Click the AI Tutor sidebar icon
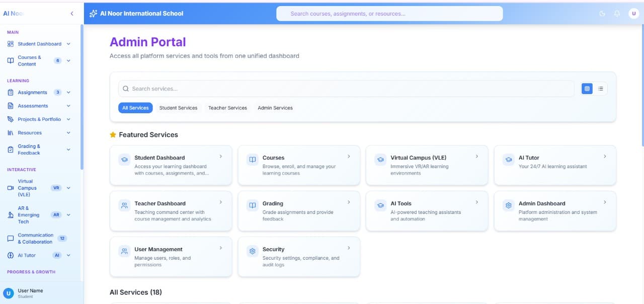 pyautogui.click(x=11, y=255)
